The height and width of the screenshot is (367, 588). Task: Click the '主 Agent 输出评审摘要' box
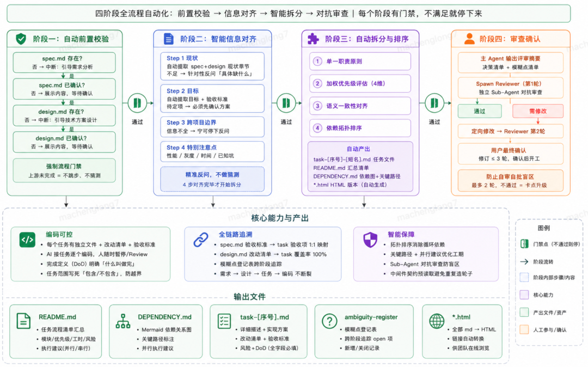tap(510, 63)
